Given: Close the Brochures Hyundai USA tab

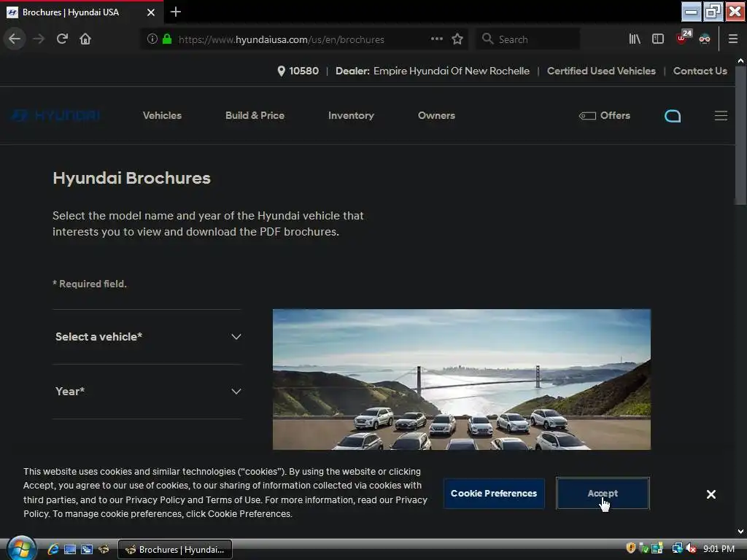Looking at the screenshot, I should pyautogui.click(x=151, y=12).
